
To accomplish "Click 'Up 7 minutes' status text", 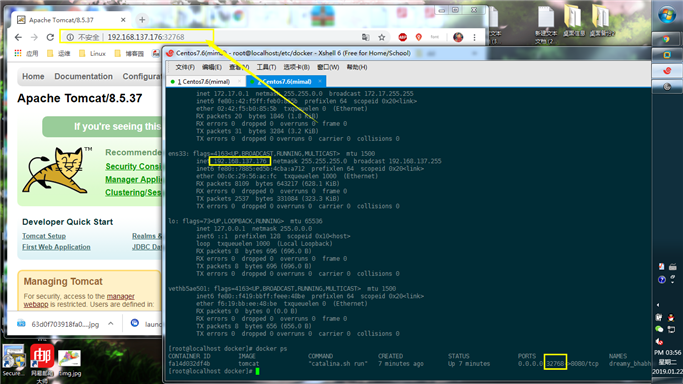I will [469, 364].
